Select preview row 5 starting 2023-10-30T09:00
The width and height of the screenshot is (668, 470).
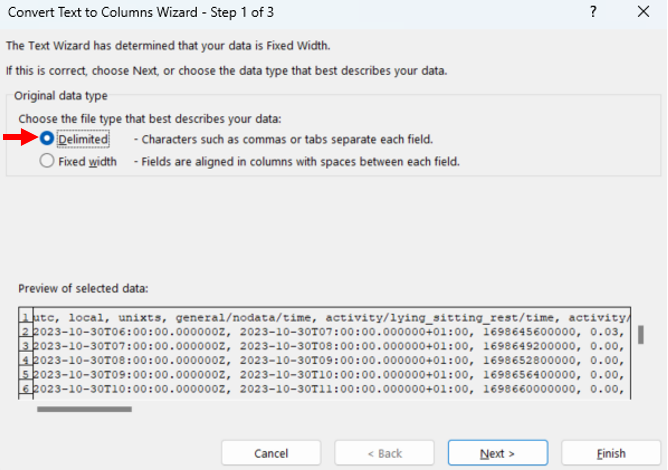pyautogui.click(x=320, y=375)
